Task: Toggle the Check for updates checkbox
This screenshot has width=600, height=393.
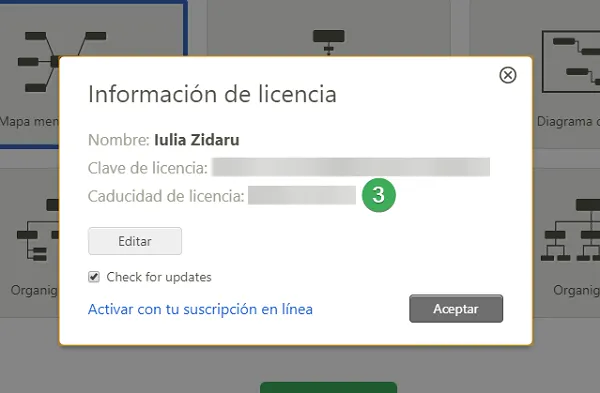Action: point(94,277)
